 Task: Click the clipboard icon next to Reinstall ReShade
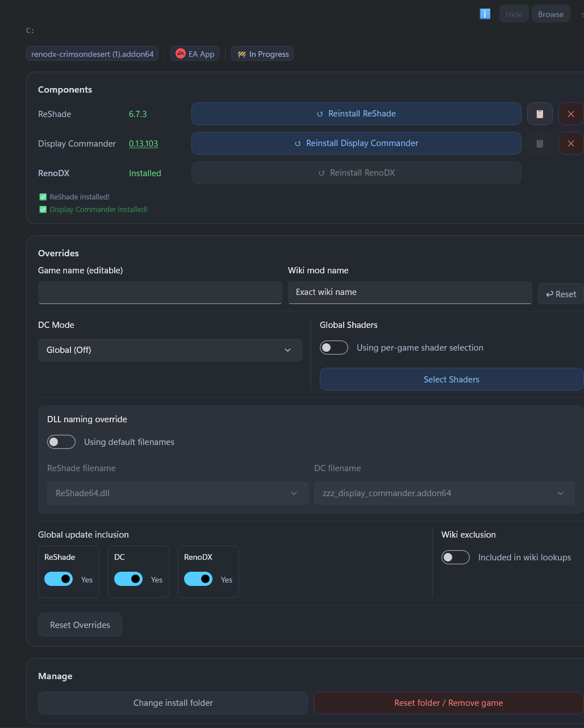pos(540,114)
